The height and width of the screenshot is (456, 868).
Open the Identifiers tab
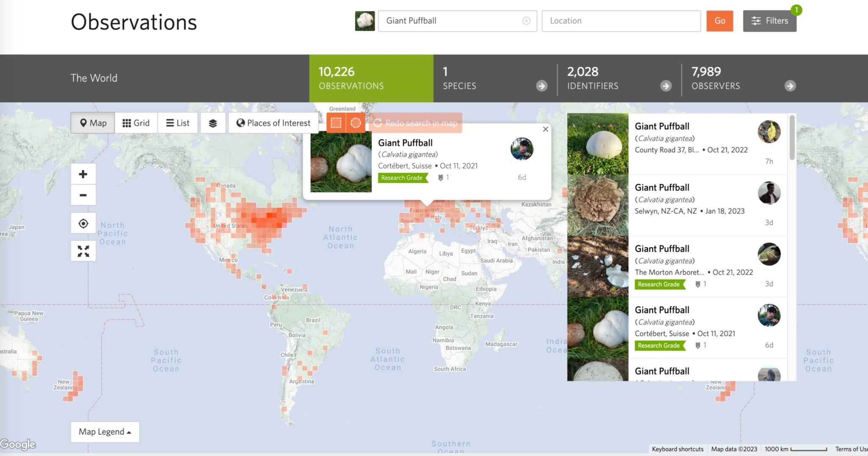click(619, 78)
